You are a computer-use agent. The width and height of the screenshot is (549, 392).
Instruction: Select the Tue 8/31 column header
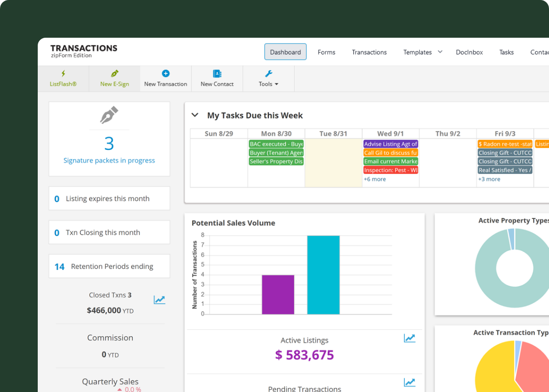click(x=333, y=134)
